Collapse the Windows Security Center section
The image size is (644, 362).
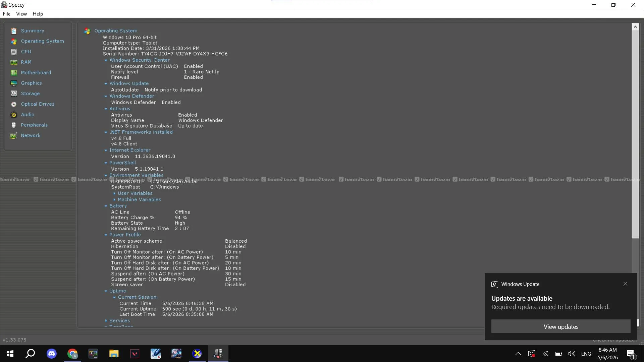tap(106, 60)
